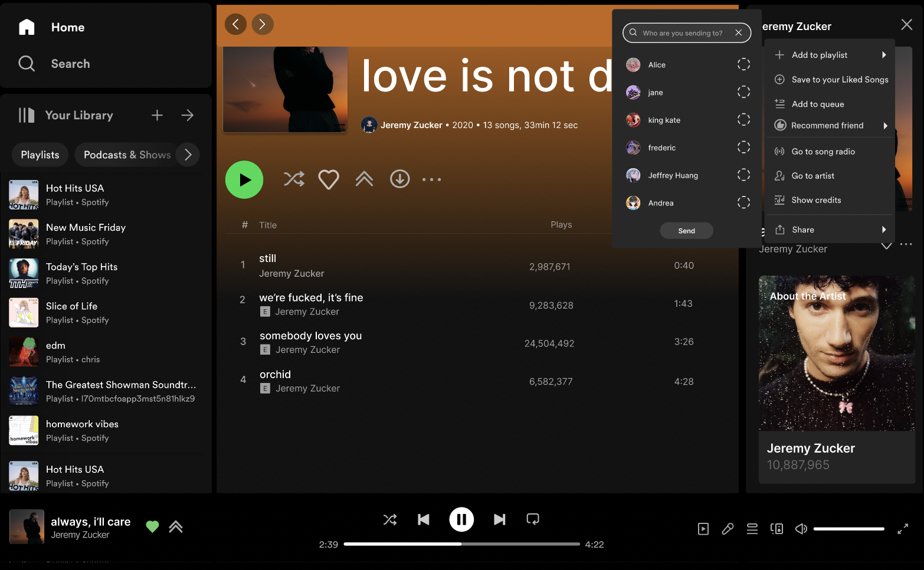Unlike always, i'll care with green heart
The width and height of the screenshot is (924, 570).
152,526
